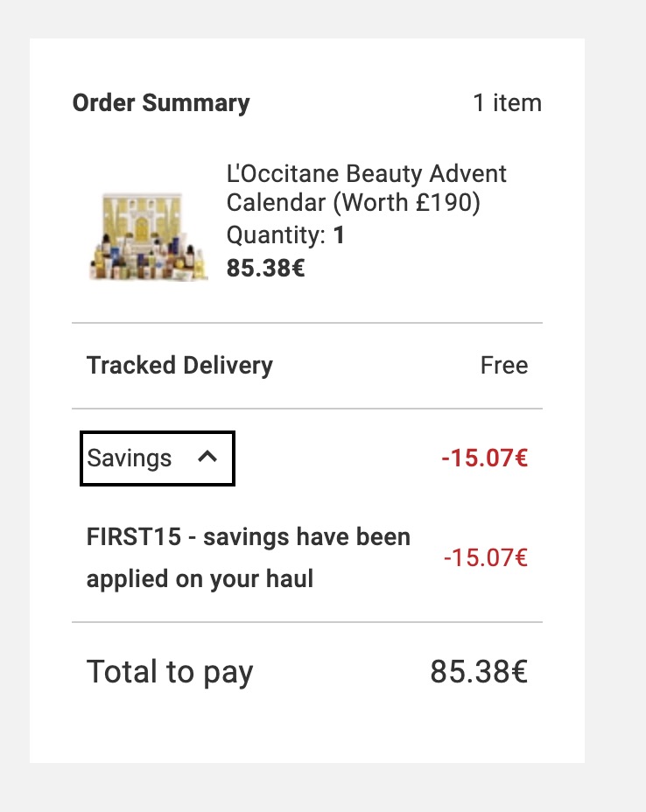Click the word "Savings" in the toggle
The height and width of the screenshot is (812, 646).
pyautogui.click(x=130, y=458)
